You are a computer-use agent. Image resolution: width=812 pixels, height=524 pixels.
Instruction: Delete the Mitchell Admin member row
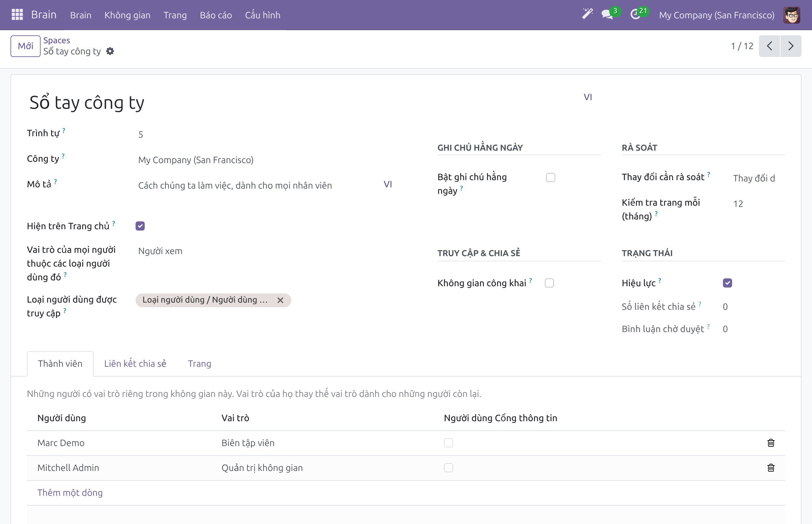tap(771, 468)
